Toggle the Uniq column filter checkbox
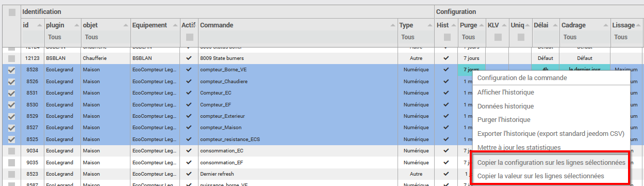Image resolution: width=644 pixels, height=186 pixels. [521, 37]
